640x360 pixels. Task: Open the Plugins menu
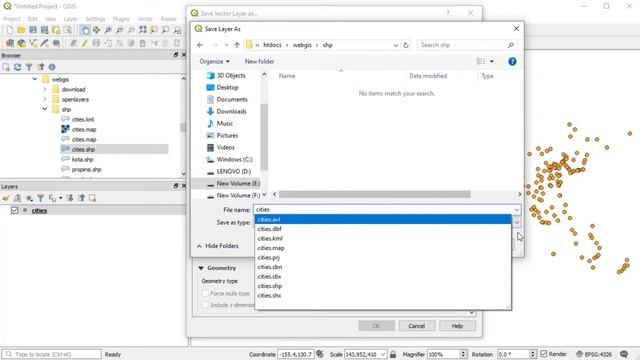pyautogui.click(x=121, y=19)
